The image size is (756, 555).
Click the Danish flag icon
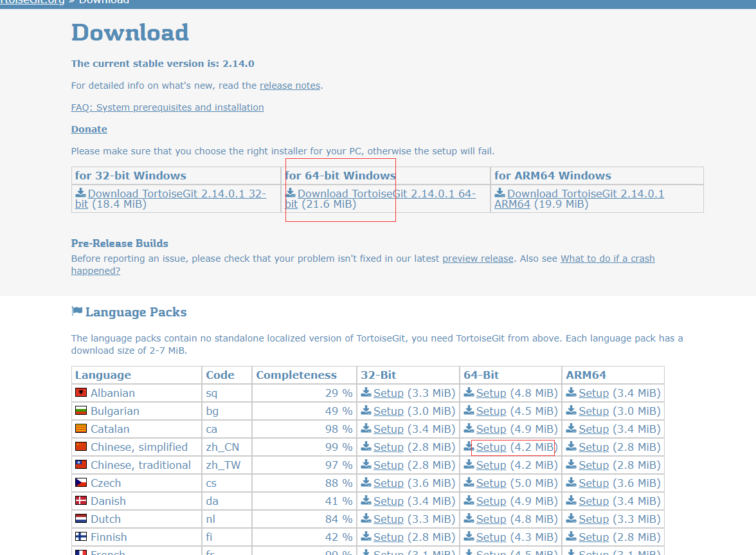[81, 500]
